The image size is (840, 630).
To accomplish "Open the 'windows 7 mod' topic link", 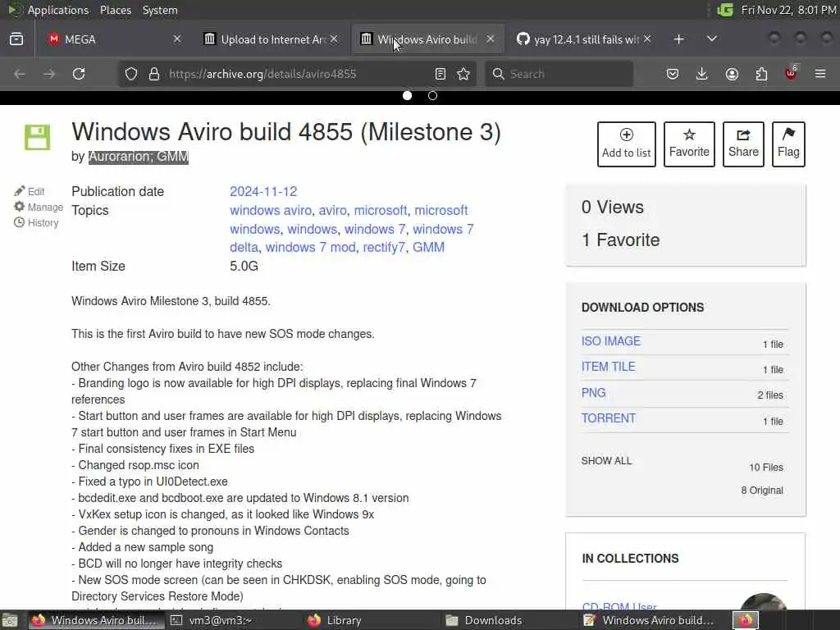I will [x=311, y=247].
